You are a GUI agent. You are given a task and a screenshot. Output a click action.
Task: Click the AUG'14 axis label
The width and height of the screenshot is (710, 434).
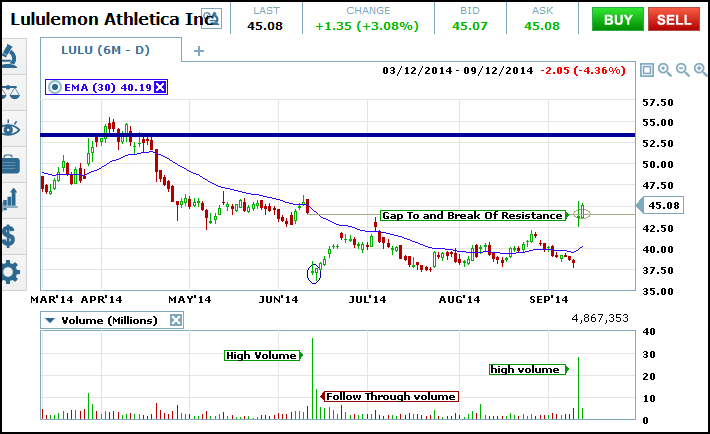point(459,299)
